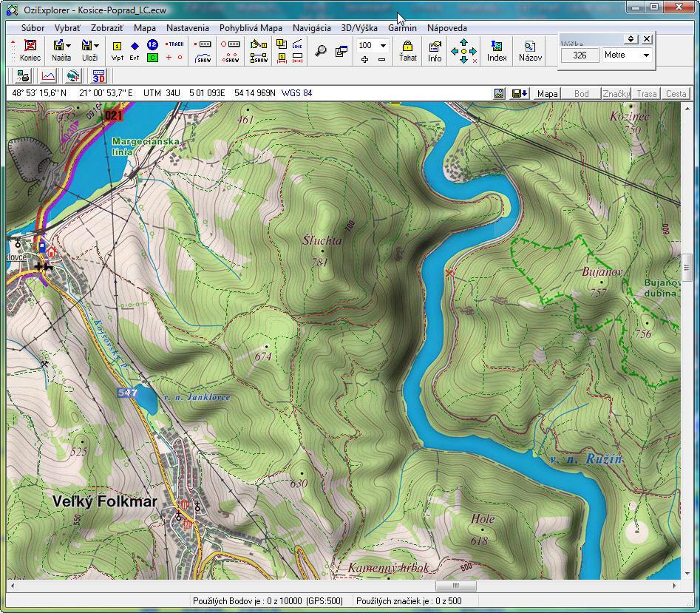The width and height of the screenshot is (700, 613).
Task: Click the horizontal scrollbar thumb
Action: 455,586
